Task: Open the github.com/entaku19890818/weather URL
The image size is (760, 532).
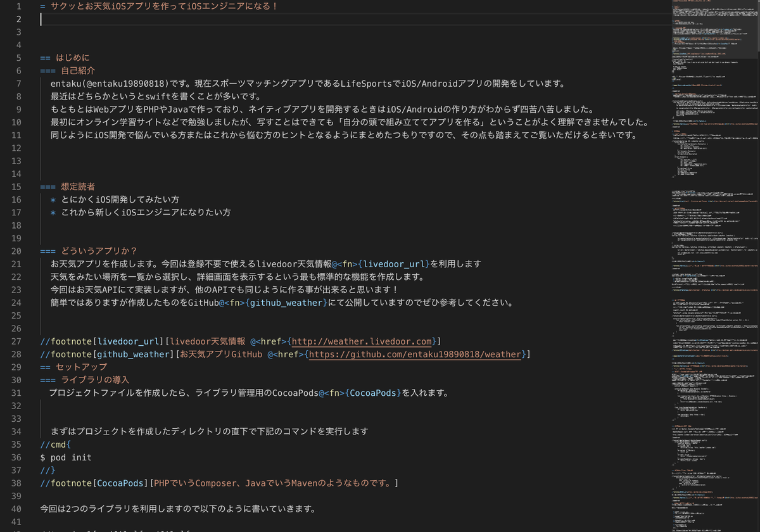Action: tap(416, 354)
